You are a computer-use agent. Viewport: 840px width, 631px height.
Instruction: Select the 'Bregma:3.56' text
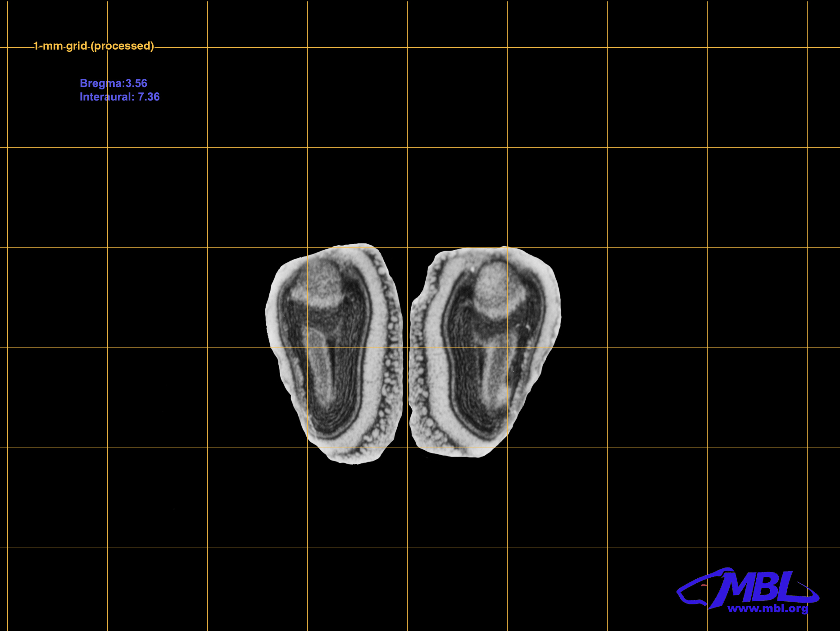click(x=114, y=83)
